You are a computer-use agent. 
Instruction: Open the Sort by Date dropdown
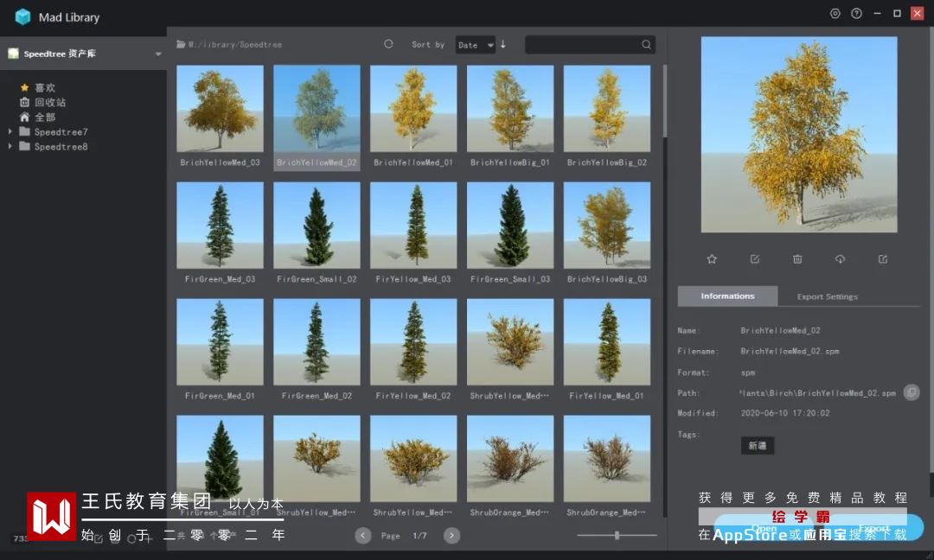point(476,45)
